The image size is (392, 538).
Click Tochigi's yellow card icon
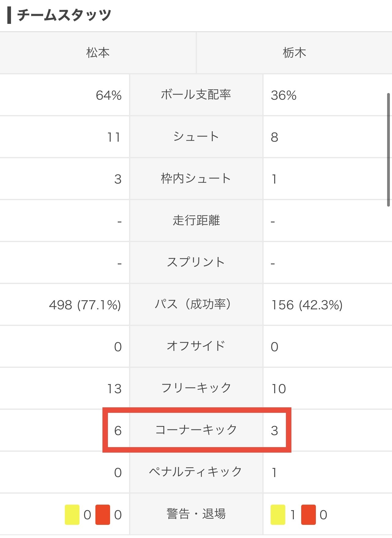click(278, 515)
